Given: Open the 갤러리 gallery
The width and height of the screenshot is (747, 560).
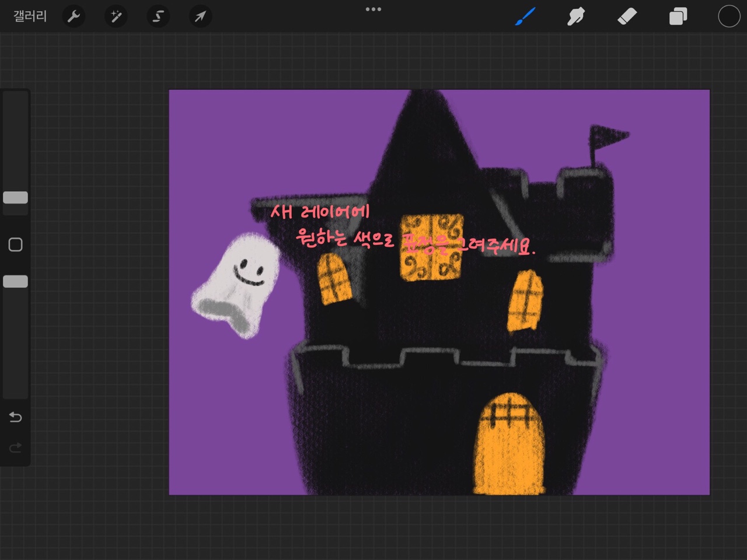Looking at the screenshot, I should tap(30, 16).
